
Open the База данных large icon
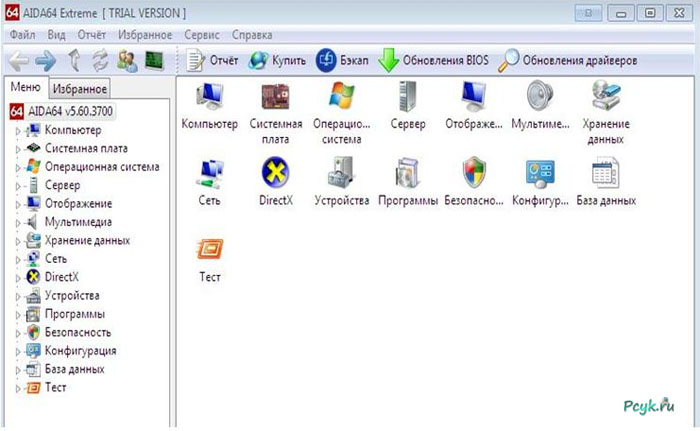(606, 172)
